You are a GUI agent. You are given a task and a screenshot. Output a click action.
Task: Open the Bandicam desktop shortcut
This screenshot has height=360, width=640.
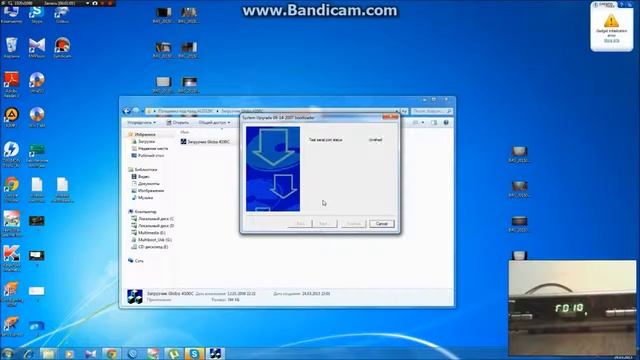(x=62, y=48)
